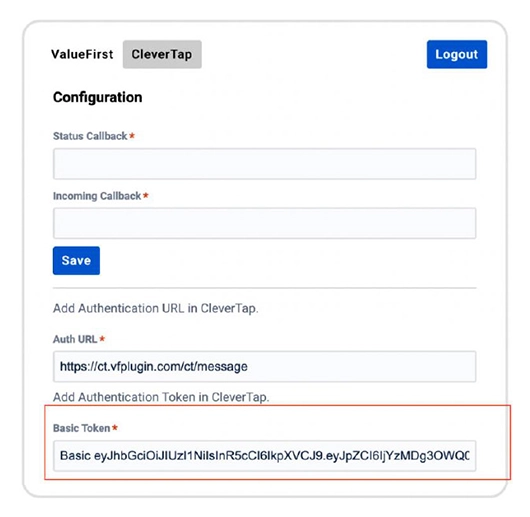
Task: Click the Add Authentication URL in CleverTap text
Action: (155, 309)
